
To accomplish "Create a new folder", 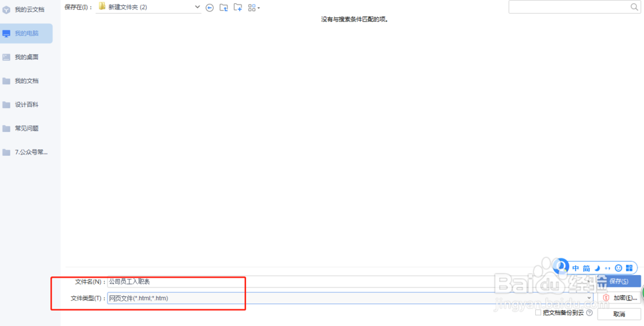I will click(238, 7).
